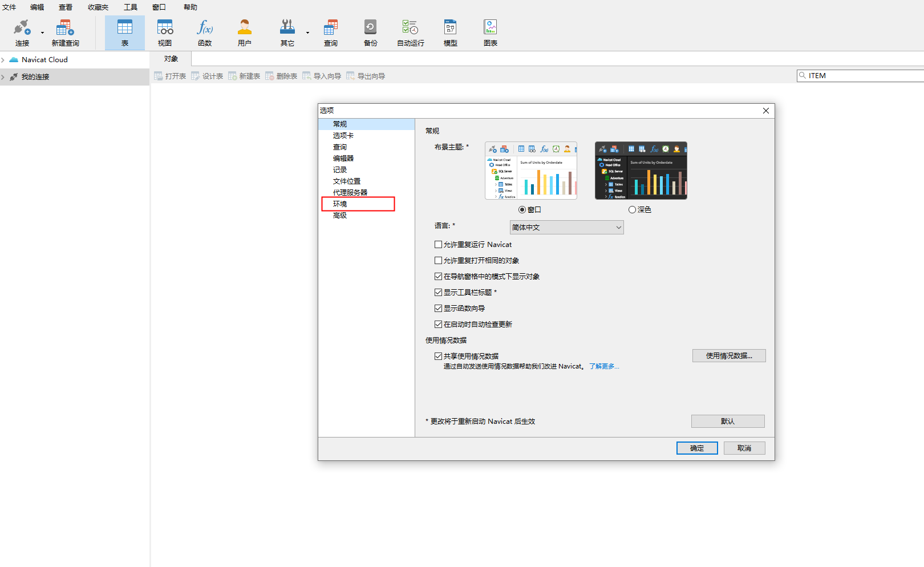Select 选项卡 in options list
Image resolution: width=924 pixels, height=567 pixels.
[x=367, y=135]
